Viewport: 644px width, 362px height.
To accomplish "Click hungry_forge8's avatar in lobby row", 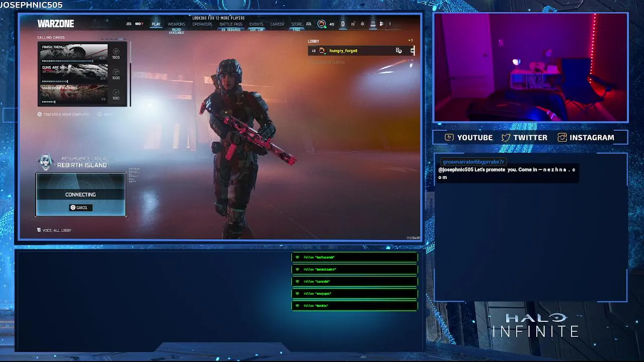I will click(x=322, y=50).
